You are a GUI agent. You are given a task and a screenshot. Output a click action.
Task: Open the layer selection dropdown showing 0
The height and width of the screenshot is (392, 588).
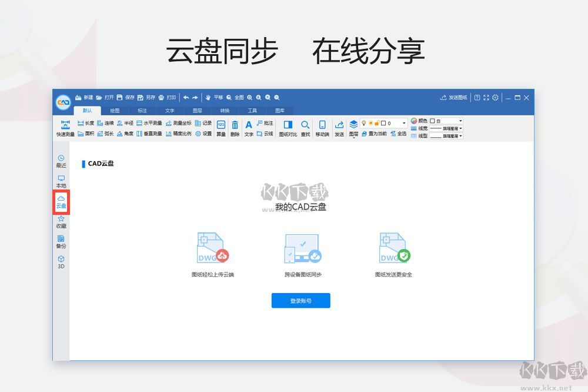(404, 122)
